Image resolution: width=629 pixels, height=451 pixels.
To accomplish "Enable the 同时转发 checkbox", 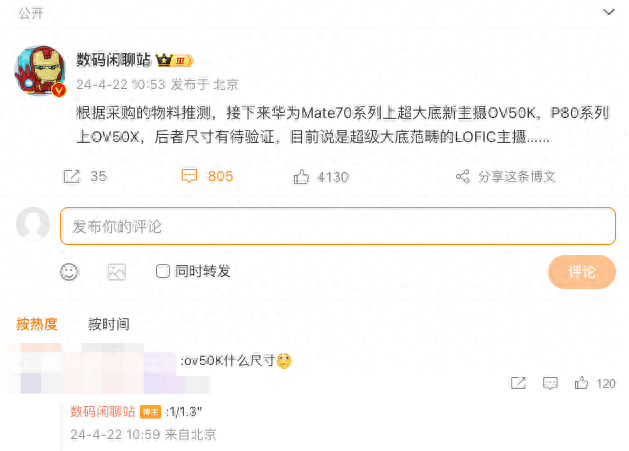I will pos(162,271).
